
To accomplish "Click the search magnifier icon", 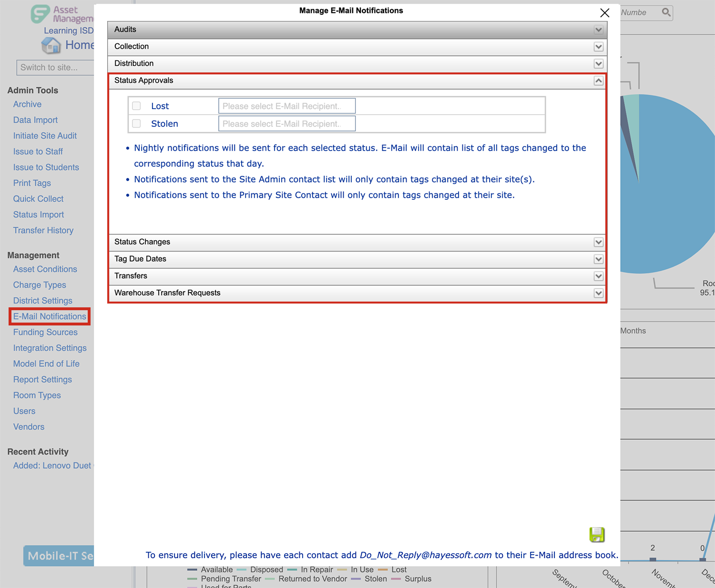I will click(x=666, y=12).
